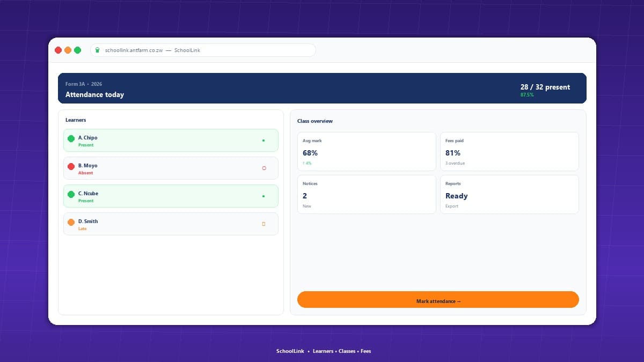Viewport: 644px width, 362px height.
Task: Click the green window maximize button
Action: point(77,50)
